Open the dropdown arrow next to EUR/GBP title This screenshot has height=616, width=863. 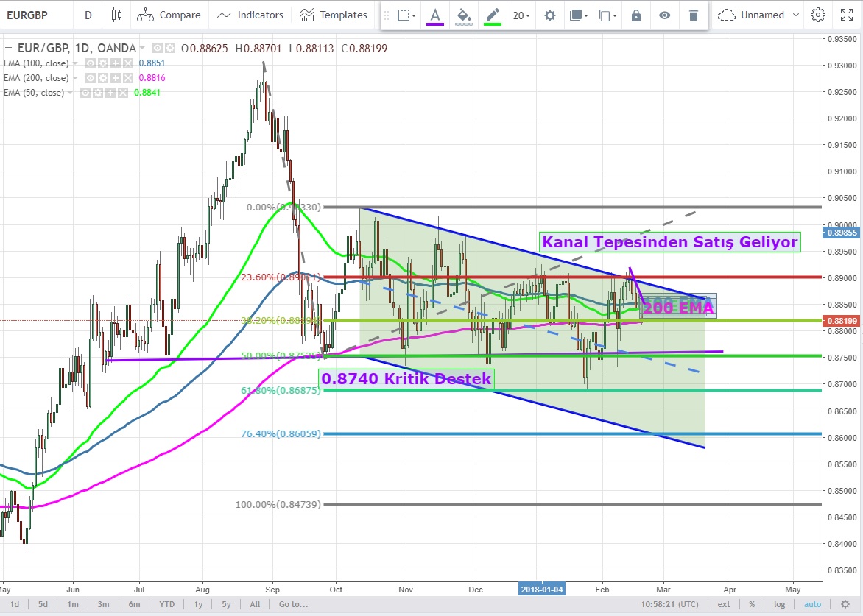coord(142,49)
